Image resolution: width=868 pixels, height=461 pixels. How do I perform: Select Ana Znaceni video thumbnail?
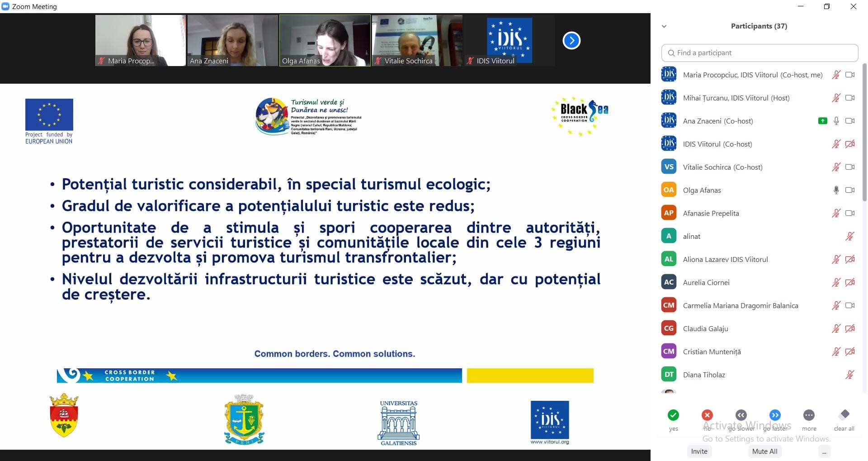pos(232,41)
